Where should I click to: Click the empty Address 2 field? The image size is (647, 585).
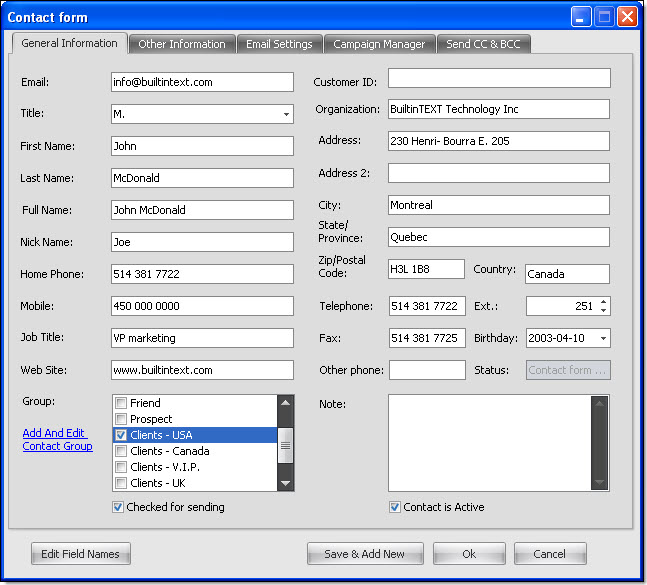(x=499, y=173)
